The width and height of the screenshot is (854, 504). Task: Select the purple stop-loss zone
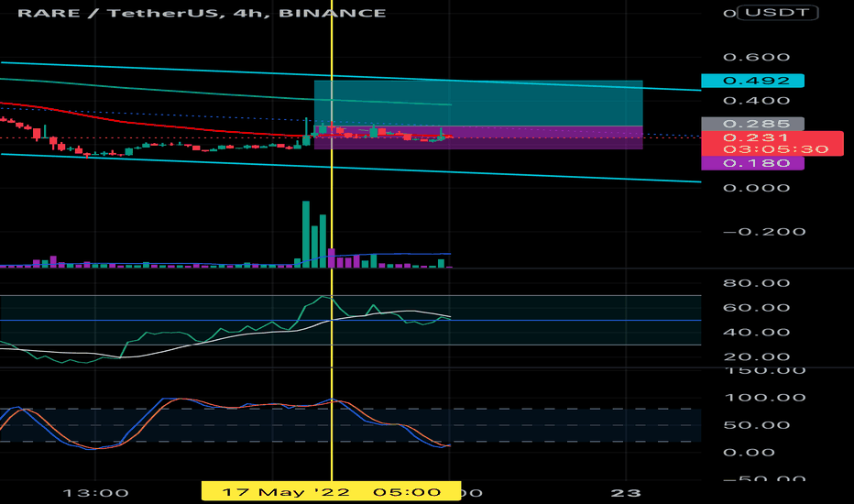[x=478, y=137]
